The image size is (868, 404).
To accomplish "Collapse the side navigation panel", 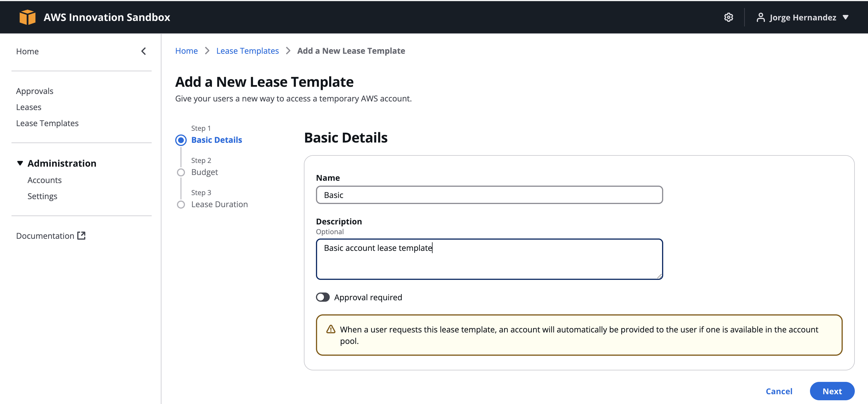I will (x=144, y=51).
